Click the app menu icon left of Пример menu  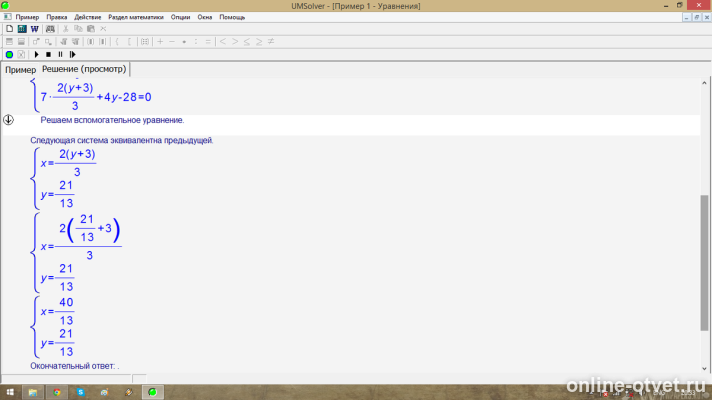coord(7,17)
